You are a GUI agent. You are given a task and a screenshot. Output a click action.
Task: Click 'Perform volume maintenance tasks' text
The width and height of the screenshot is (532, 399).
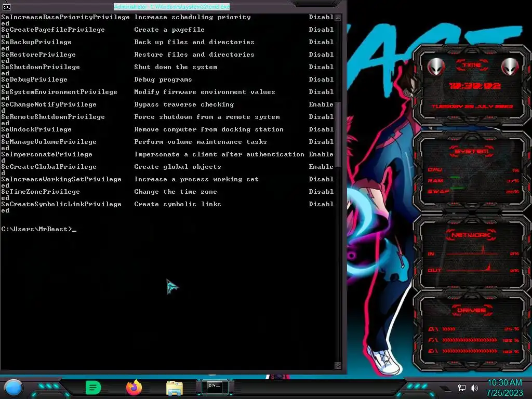tap(201, 142)
